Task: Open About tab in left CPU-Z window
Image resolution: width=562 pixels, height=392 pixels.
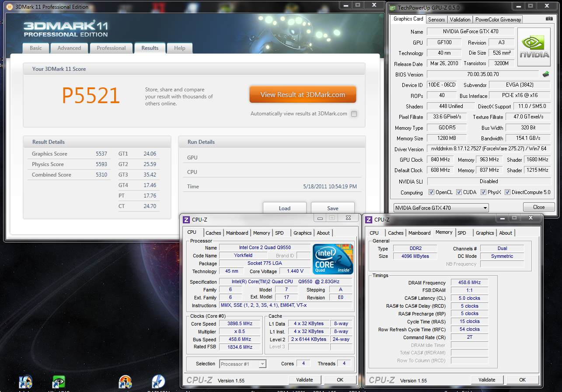Action: [x=323, y=233]
